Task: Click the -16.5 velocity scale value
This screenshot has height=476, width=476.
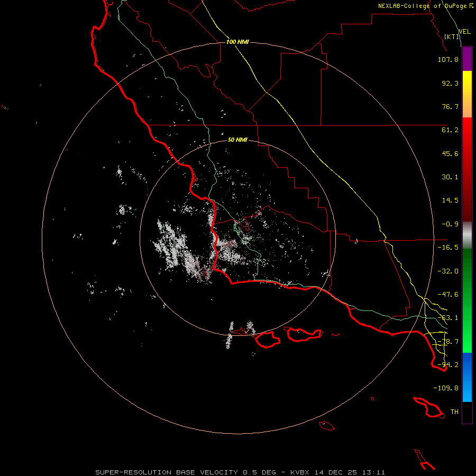Action: 448,248
